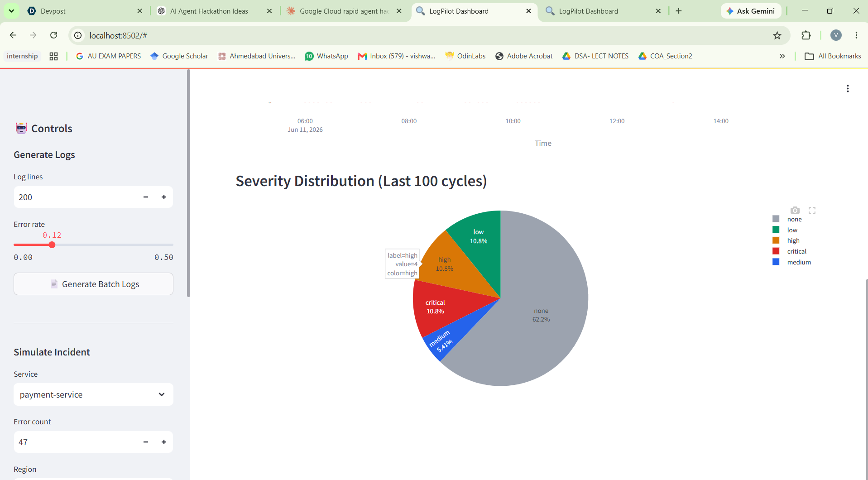Reload the LogPilot Dashboard page
This screenshot has height=480, width=868.
(53, 35)
